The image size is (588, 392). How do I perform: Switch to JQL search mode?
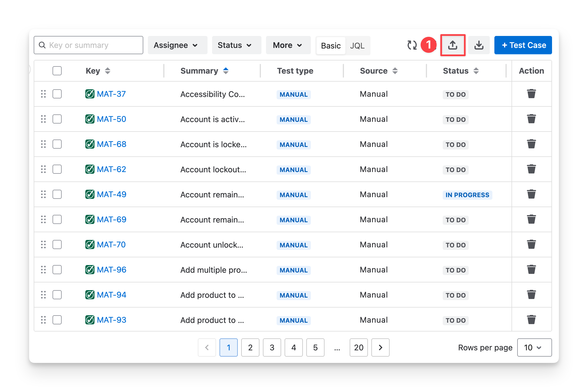pyautogui.click(x=357, y=46)
